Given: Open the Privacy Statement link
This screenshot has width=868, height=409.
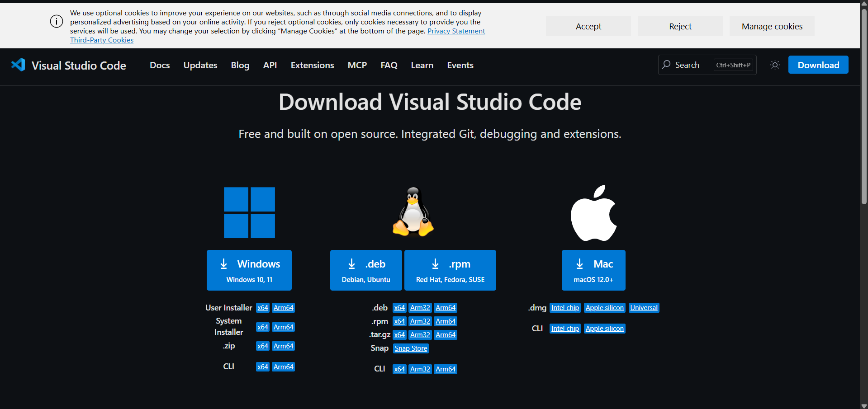Looking at the screenshot, I should tap(456, 31).
